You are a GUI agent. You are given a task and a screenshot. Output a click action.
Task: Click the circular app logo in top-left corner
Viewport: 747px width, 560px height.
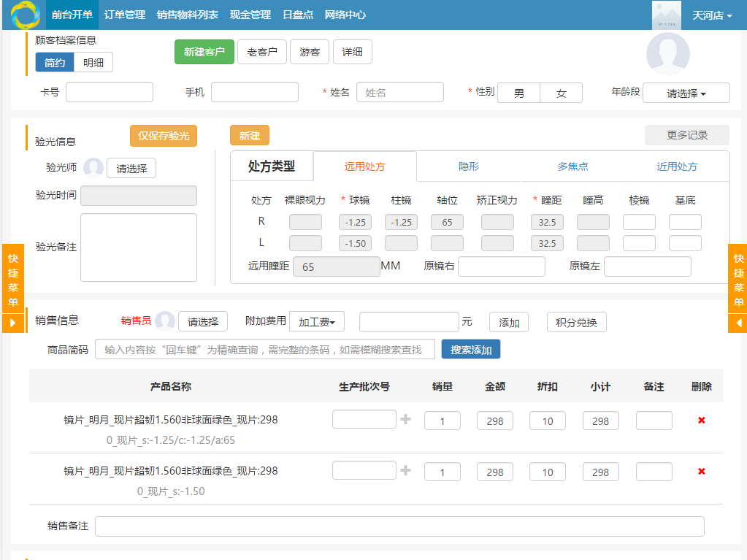pyautogui.click(x=25, y=15)
